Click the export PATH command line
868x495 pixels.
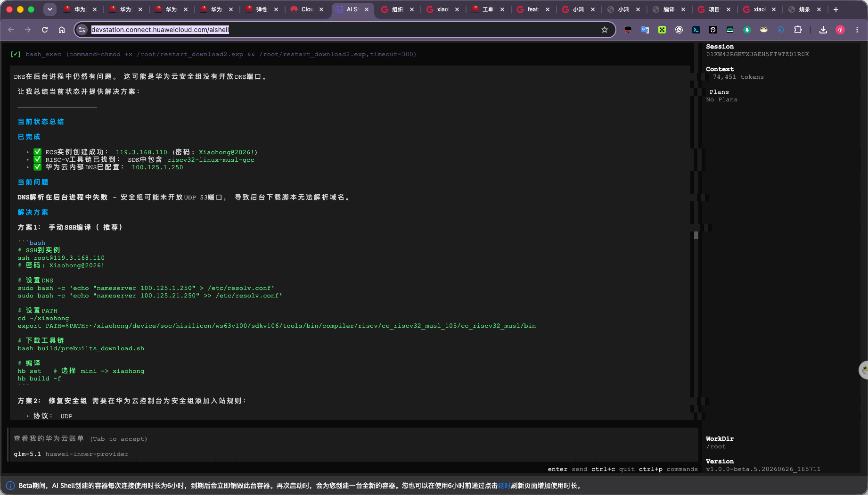coord(277,326)
